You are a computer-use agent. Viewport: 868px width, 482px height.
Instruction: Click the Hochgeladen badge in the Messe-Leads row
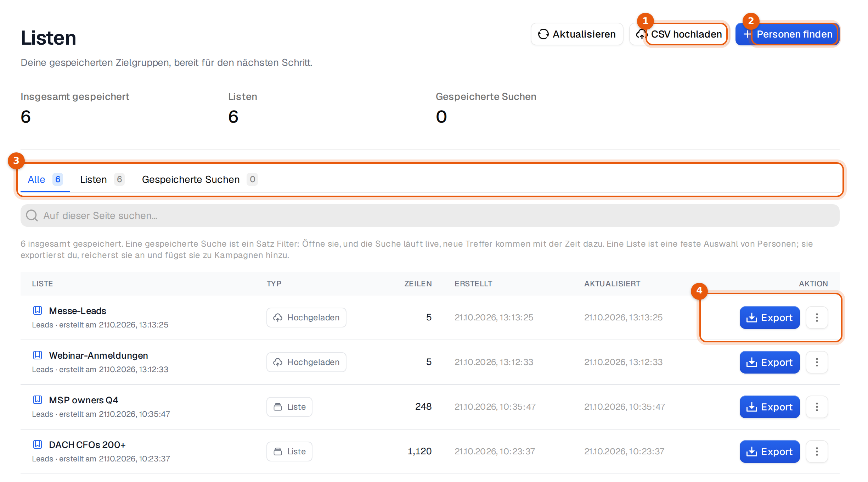[x=306, y=318]
